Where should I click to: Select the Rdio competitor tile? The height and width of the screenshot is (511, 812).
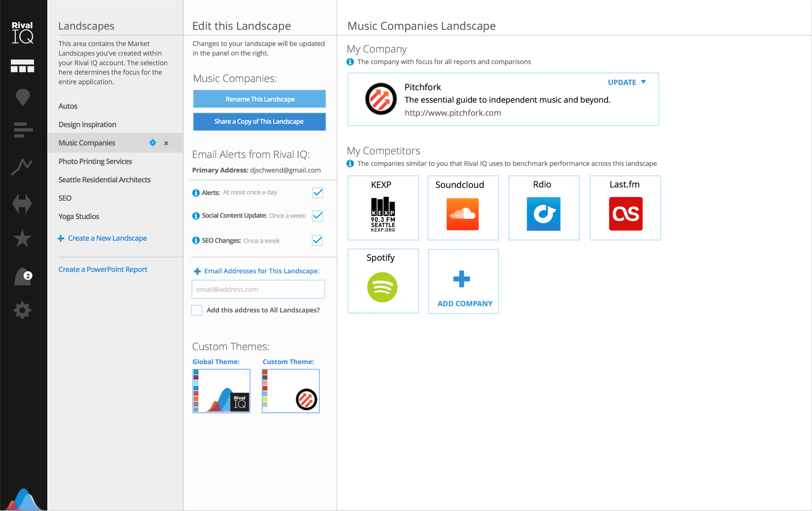544,208
